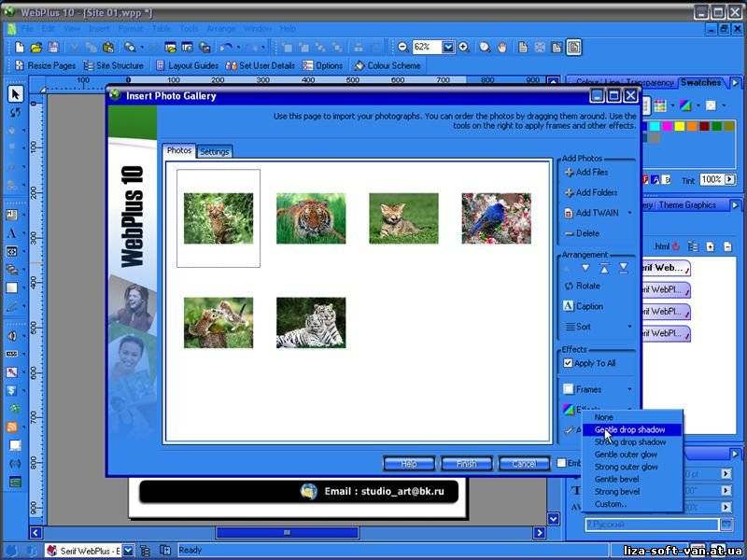
Task: Click the Resize Pages toolbar item
Action: tap(46, 65)
